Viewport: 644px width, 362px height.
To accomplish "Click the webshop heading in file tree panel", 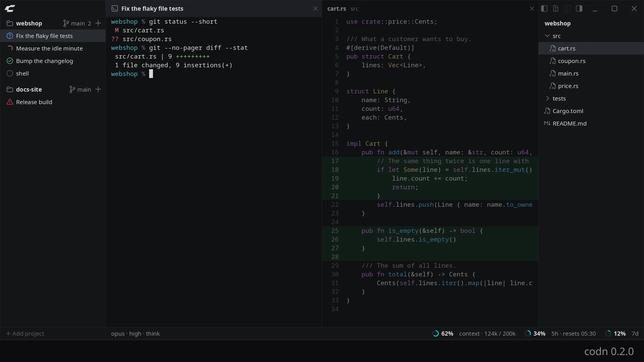I will (557, 23).
